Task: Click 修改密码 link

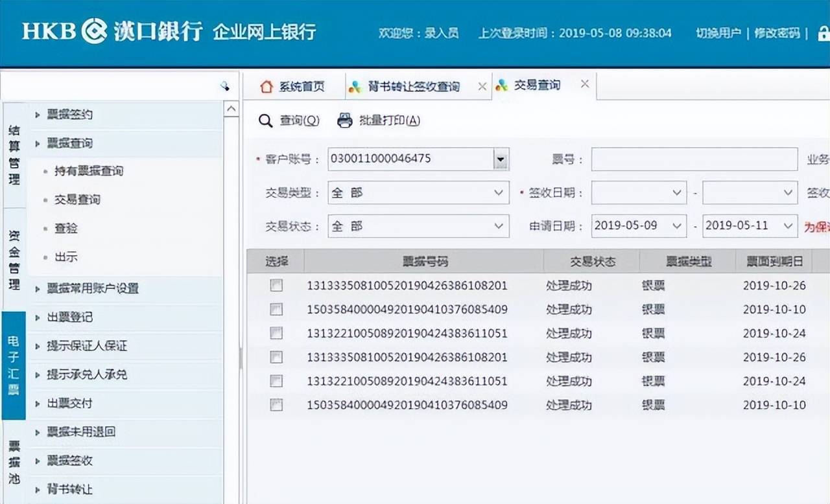Action: (777, 33)
